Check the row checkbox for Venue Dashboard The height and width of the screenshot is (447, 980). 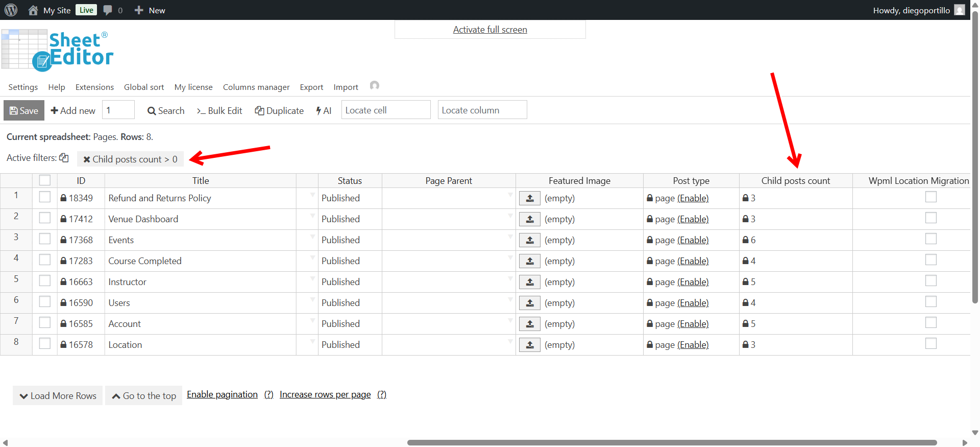(45, 218)
